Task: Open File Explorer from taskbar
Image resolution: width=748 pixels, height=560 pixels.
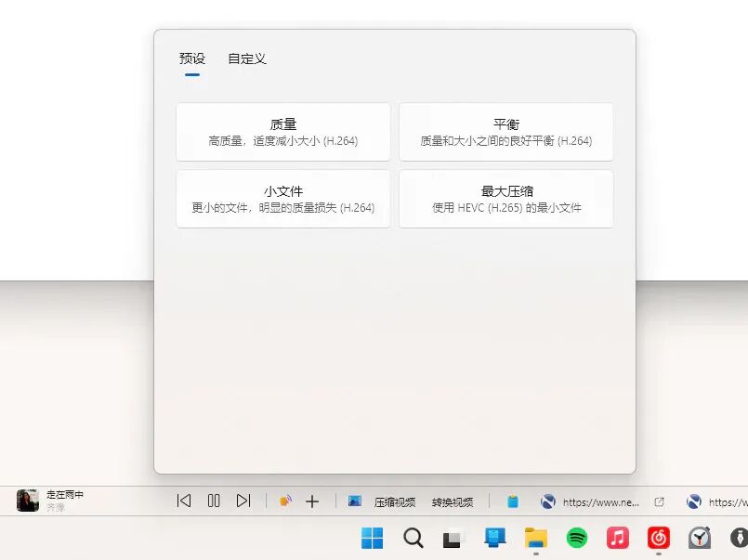Action: click(x=536, y=538)
